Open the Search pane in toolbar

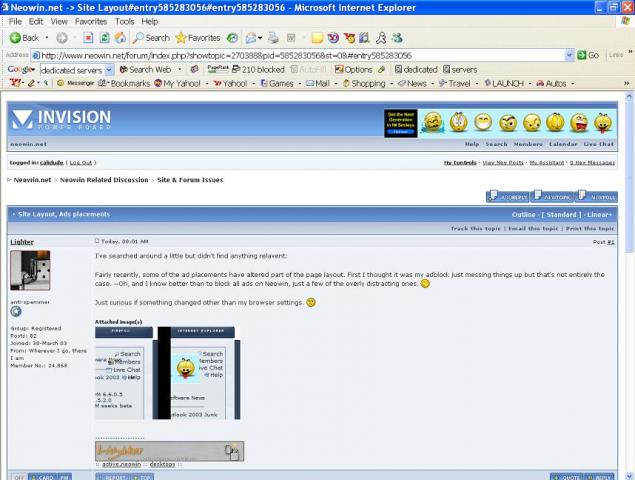(x=151, y=38)
